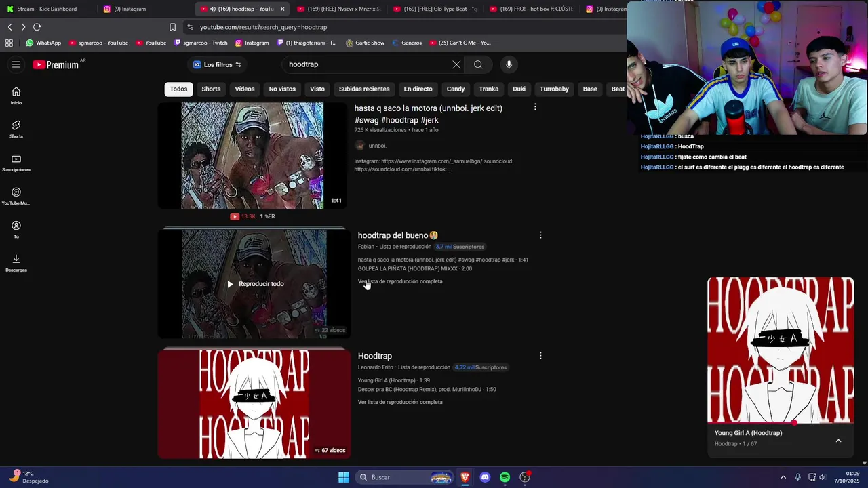This screenshot has height=488, width=868.
Task: Click the YouTube Premium logo
Action: (56, 65)
